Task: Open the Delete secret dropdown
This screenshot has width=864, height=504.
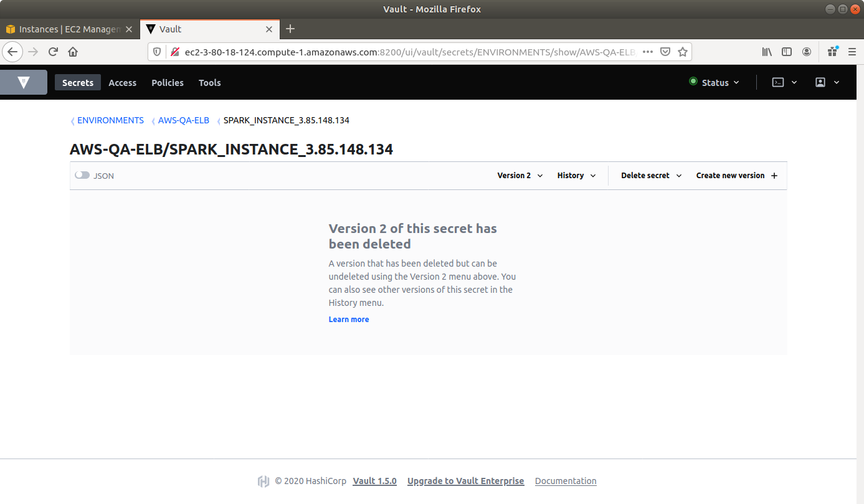Action: point(652,176)
